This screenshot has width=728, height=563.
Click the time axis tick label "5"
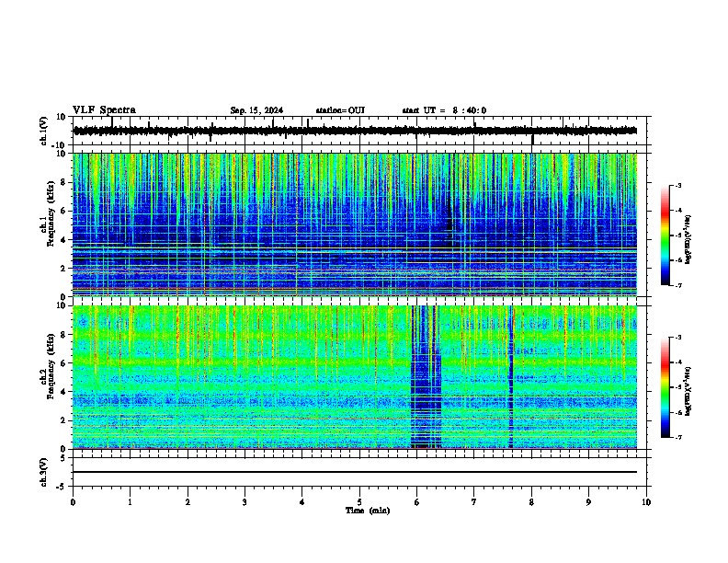click(359, 502)
